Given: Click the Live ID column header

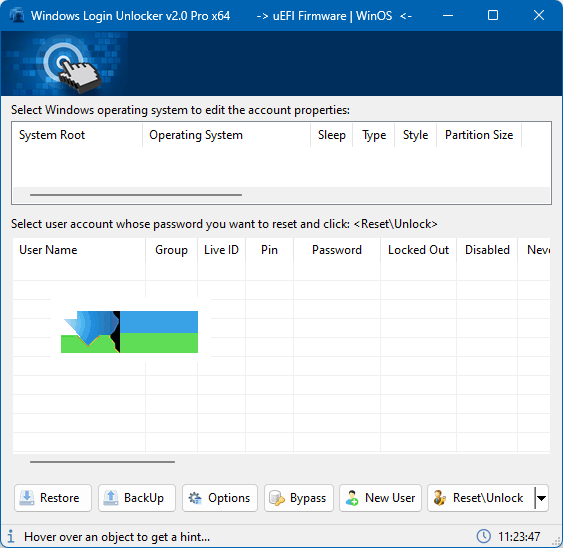Looking at the screenshot, I should (221, 250).
